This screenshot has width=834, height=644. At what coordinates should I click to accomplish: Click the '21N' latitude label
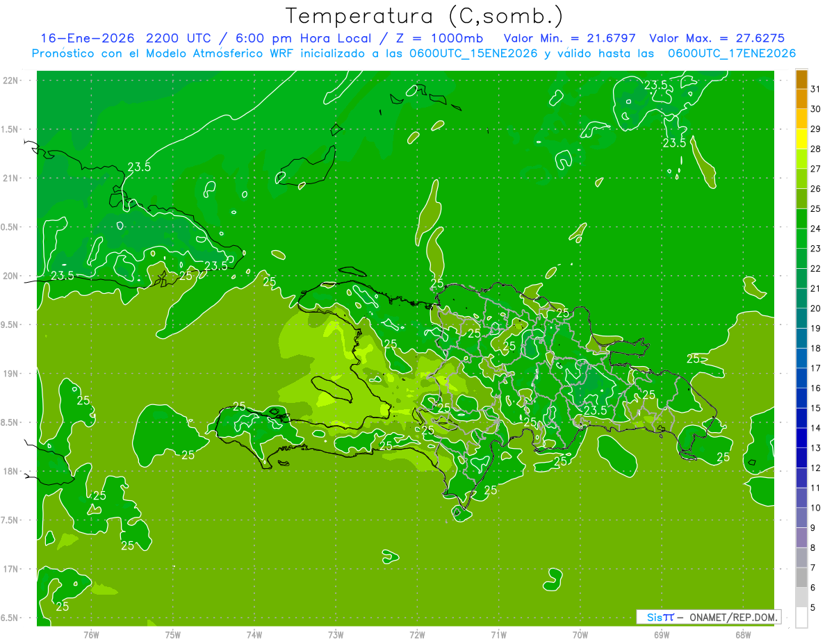(10, 178)
